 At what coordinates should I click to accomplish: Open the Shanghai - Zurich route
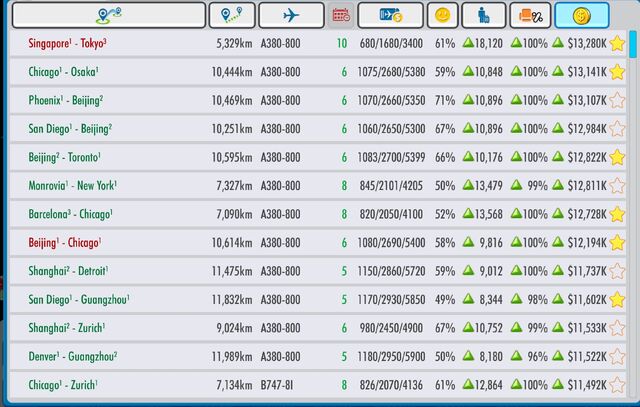(318, 328)
